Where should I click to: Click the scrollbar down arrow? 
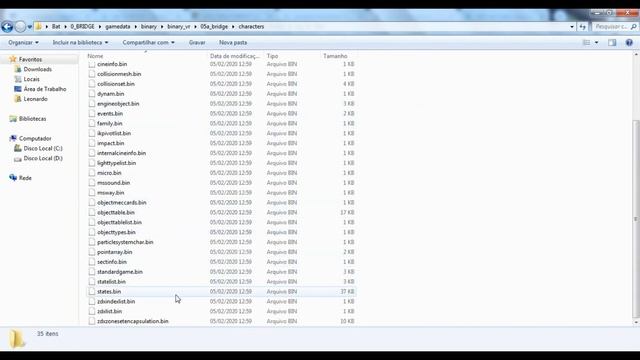tap(636, 322)
